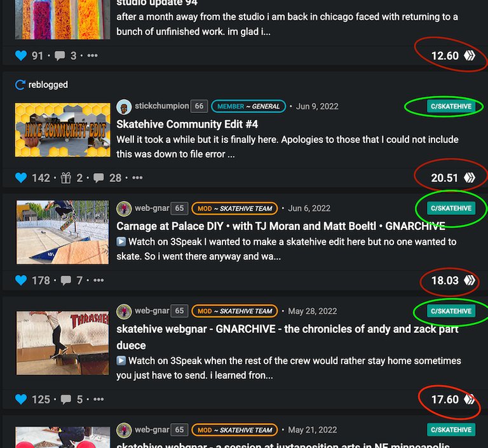Screen dimensions: 488x448
Task: Click the heart on Carnage at Palace DIY
Action: pyautogui.click(x=21, y=280)
